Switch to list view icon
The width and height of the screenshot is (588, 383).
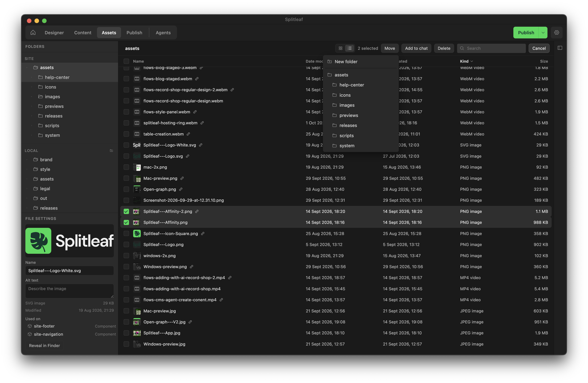pyautogui.click(x=350, y=48)
